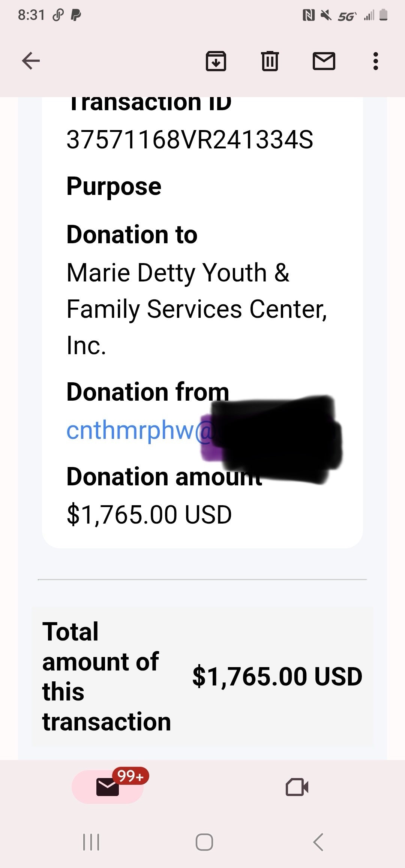Viewport: 405px width, 868px height.
Task: Tap the transaction ID 37571168VR241334S
Action: pos(189,139)
